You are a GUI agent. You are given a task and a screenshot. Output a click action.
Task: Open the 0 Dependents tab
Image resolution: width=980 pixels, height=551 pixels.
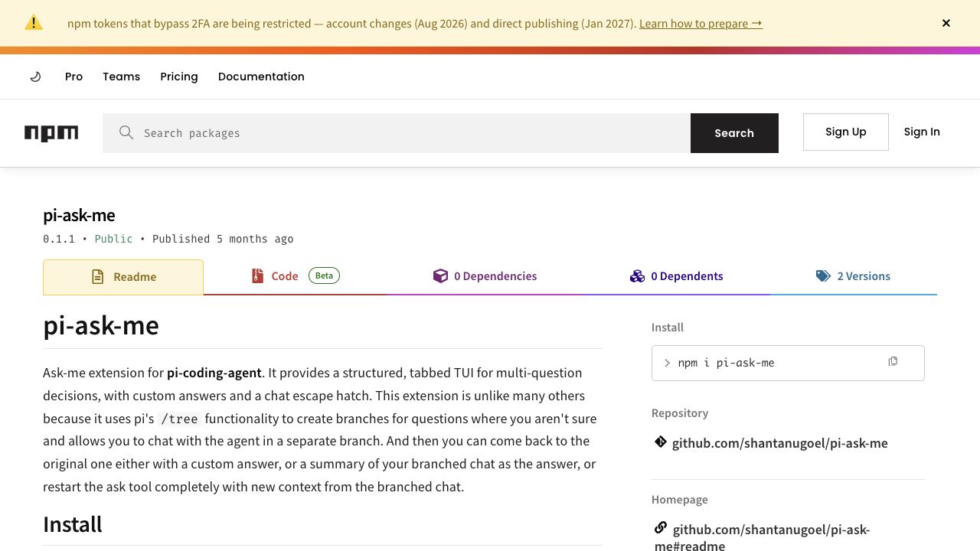[677, 276]
